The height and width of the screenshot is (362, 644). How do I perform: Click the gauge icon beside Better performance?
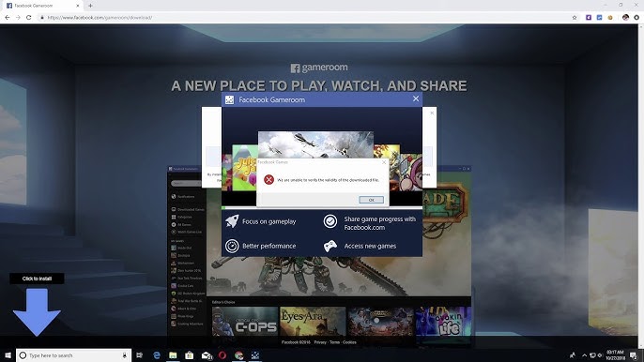232,246
